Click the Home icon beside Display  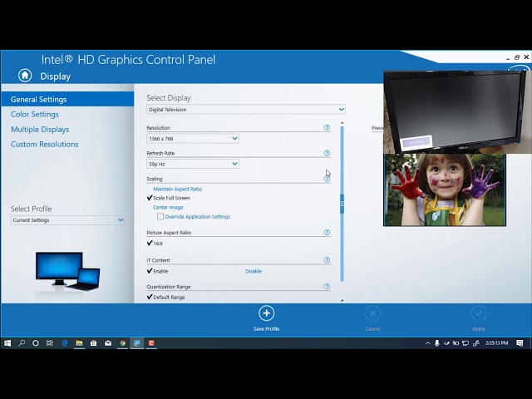click(x=25, y=76)
